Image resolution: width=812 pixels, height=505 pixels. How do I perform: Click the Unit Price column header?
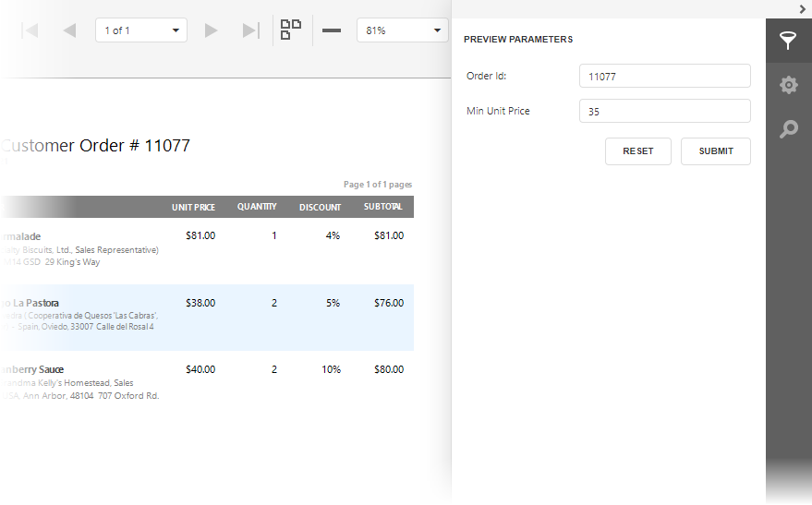click(x=193, y=208)
